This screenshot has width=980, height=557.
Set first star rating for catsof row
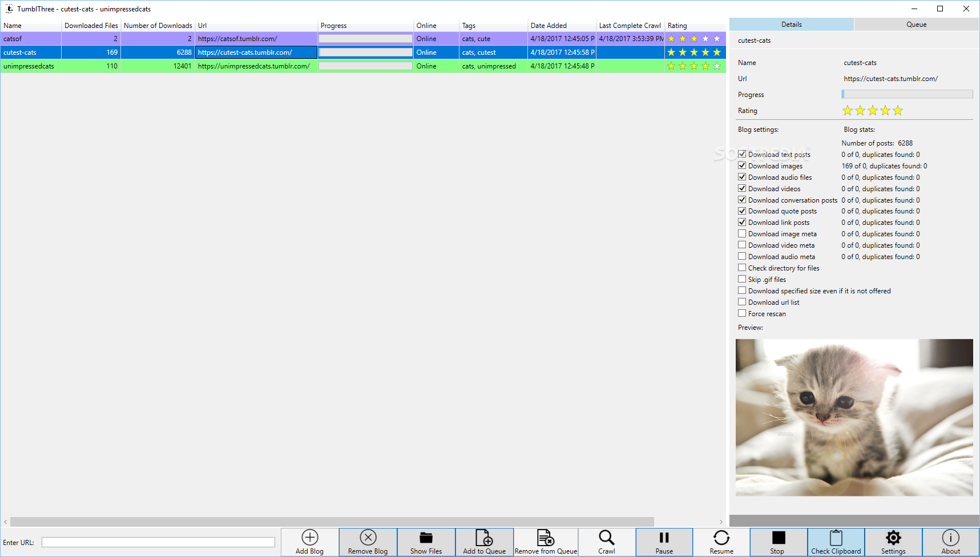671,39
